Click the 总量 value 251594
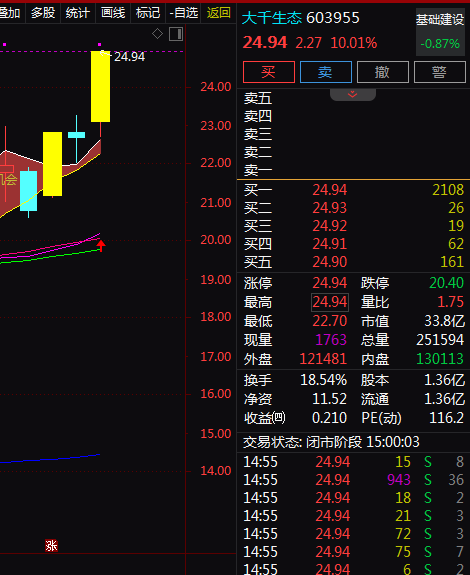The width and height of the screenshot is (470, 575). coord(440,340)
